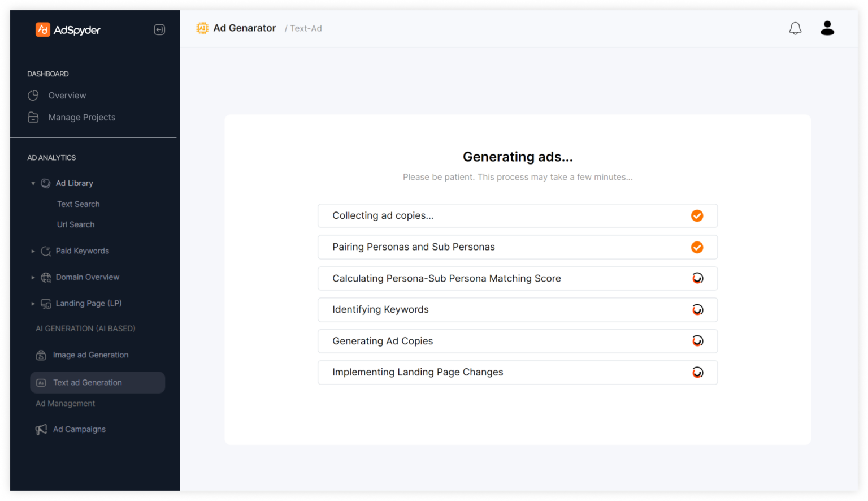868x501 pixels.
Task: Click the Ad Campaigns megaphone icon
Action: (41, 429)
